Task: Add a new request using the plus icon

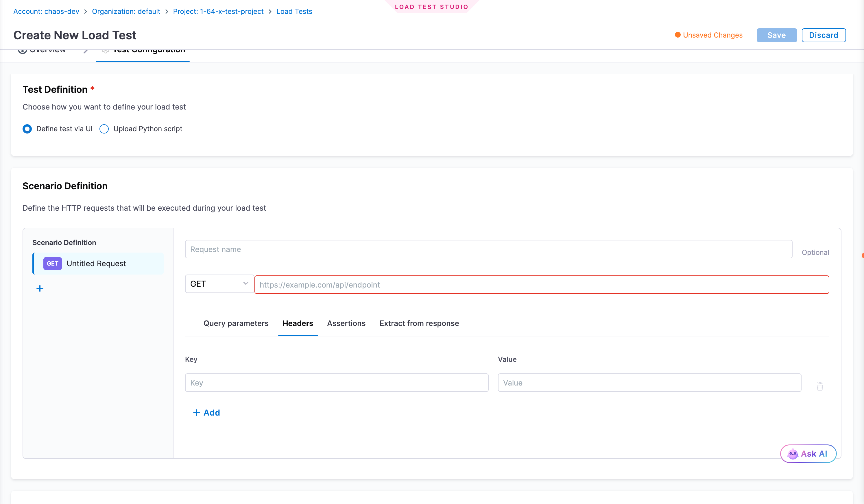Action: [x=40, y=288]
